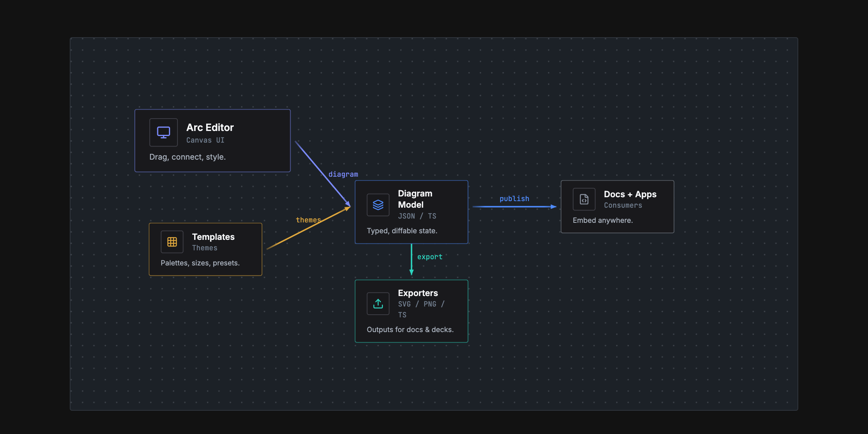Image resolution: width=868 pixels, height=434 pixels.
Task: Select the Diagram Model title
Action: point(415,199)
